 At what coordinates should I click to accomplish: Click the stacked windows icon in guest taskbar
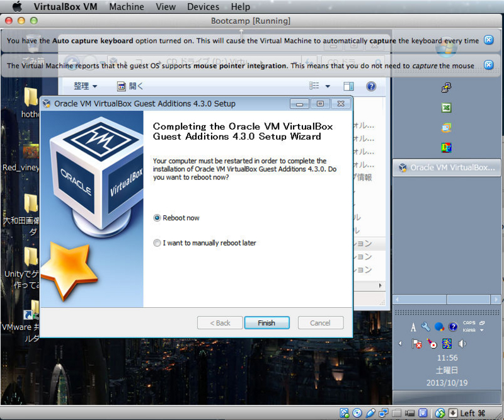pos(446,128)
